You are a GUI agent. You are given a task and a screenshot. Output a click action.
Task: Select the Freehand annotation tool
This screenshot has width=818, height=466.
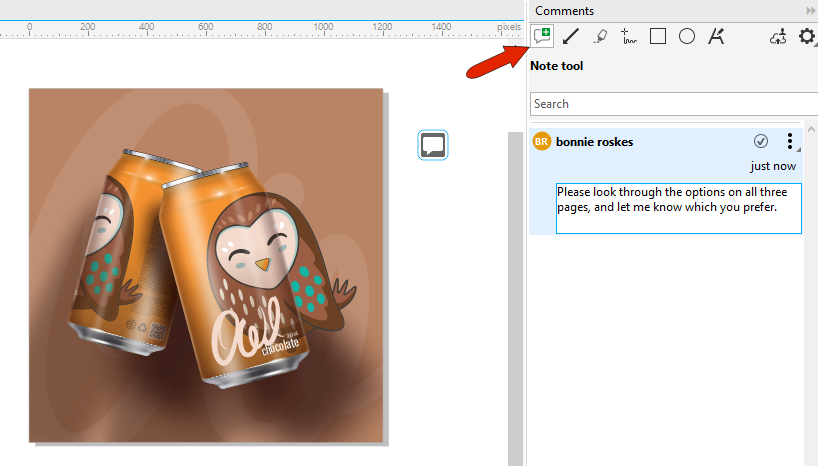[x=629, y=37]
